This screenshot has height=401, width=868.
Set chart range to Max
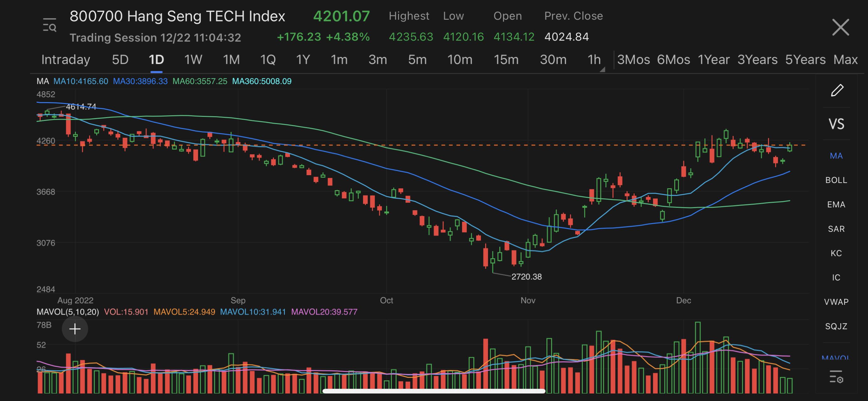tap(845, 60)
